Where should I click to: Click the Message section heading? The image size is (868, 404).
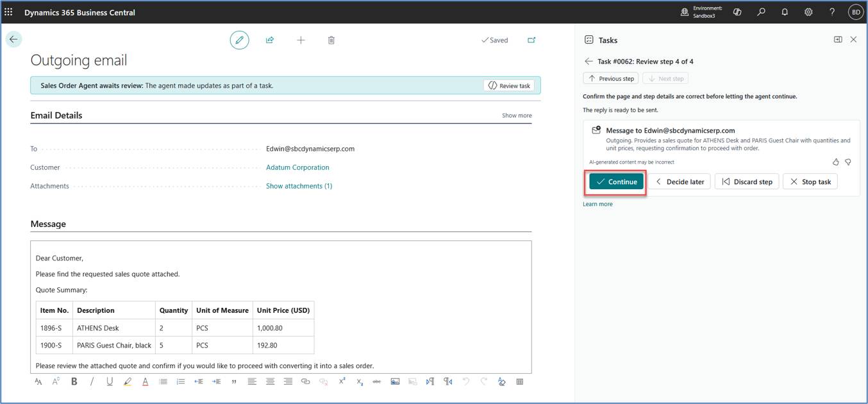click(48, 224)
